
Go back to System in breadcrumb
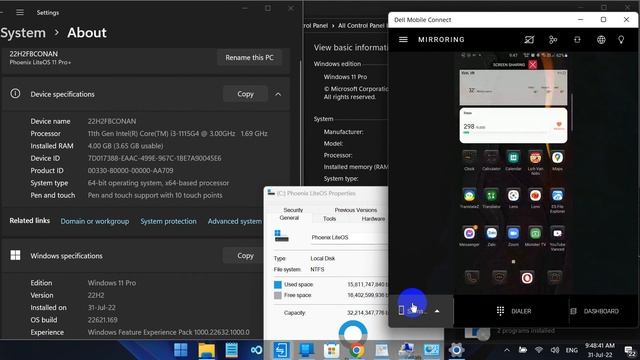coord(23,33)
